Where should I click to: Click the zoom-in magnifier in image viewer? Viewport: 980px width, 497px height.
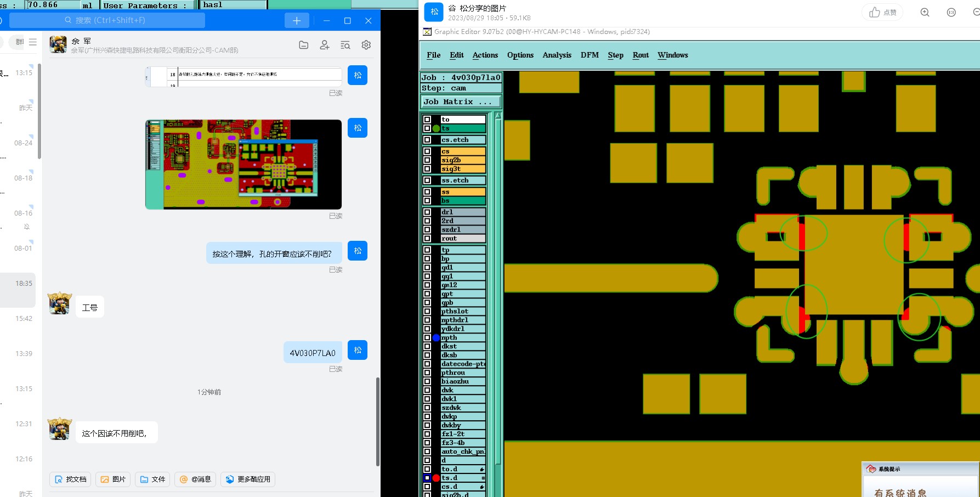925,12
